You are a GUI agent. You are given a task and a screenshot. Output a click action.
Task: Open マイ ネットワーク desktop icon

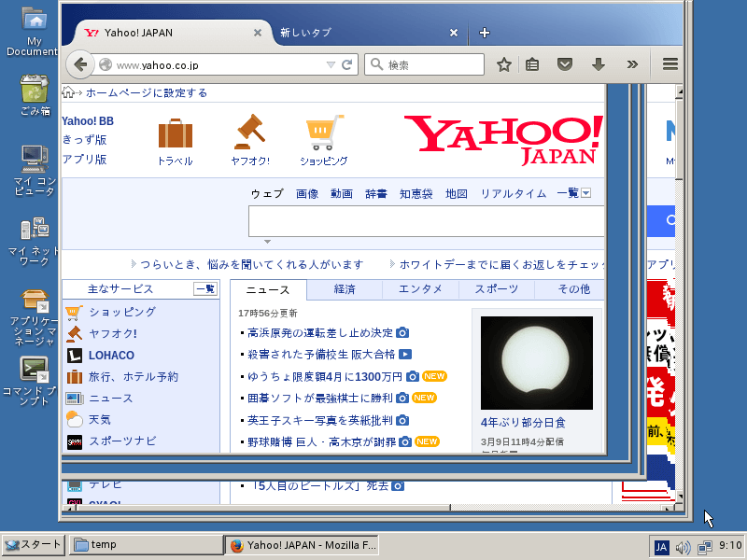point(34,242)
